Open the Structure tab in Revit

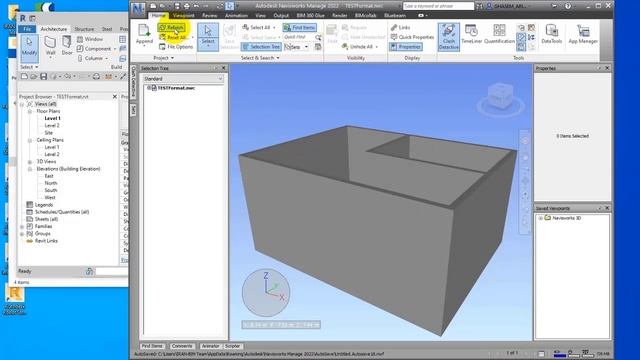84,29
